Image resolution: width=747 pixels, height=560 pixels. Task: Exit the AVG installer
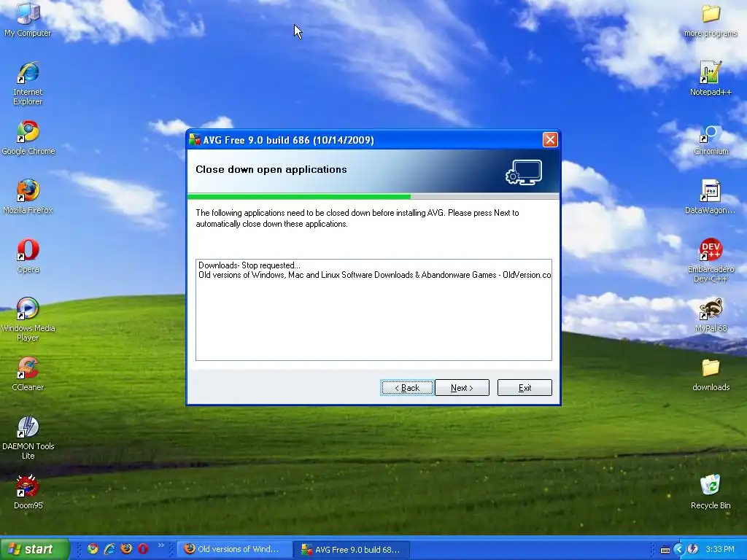click(525, 388)
